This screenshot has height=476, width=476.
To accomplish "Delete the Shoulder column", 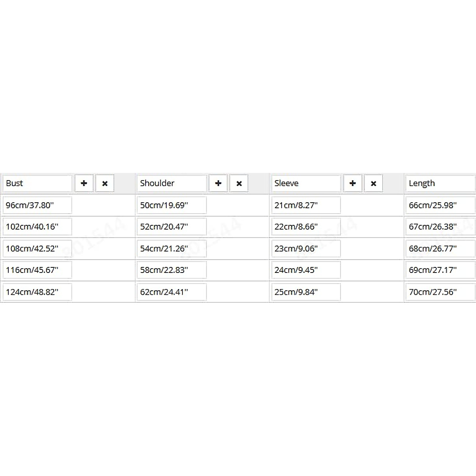I will (x=239, y=183).
